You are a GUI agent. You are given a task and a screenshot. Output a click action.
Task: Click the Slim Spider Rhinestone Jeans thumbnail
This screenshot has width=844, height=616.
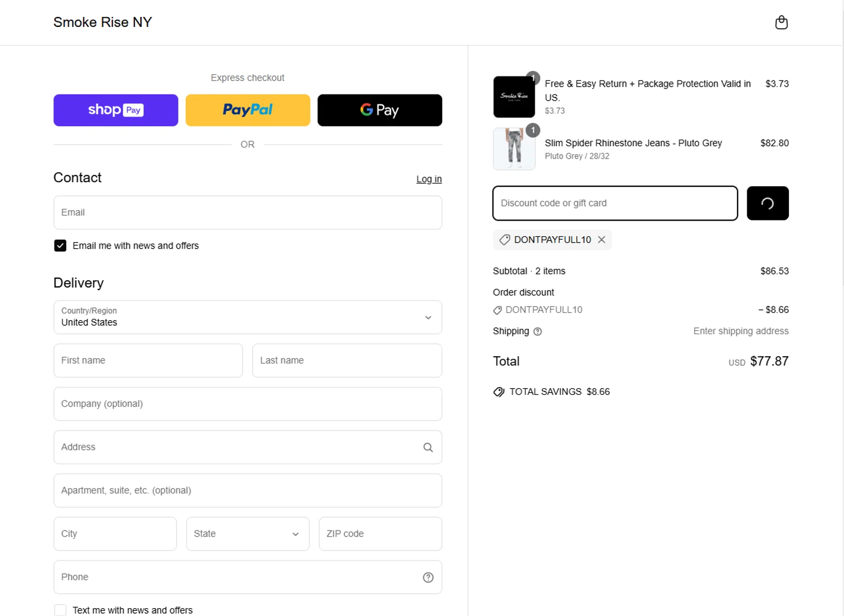(x=514, y=149)
